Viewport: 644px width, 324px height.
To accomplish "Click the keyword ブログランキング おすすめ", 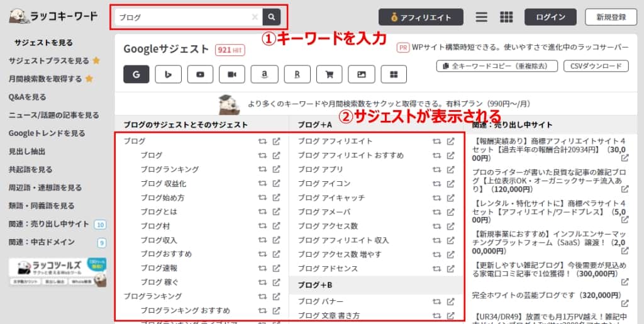I will click(x=186, y=310).
